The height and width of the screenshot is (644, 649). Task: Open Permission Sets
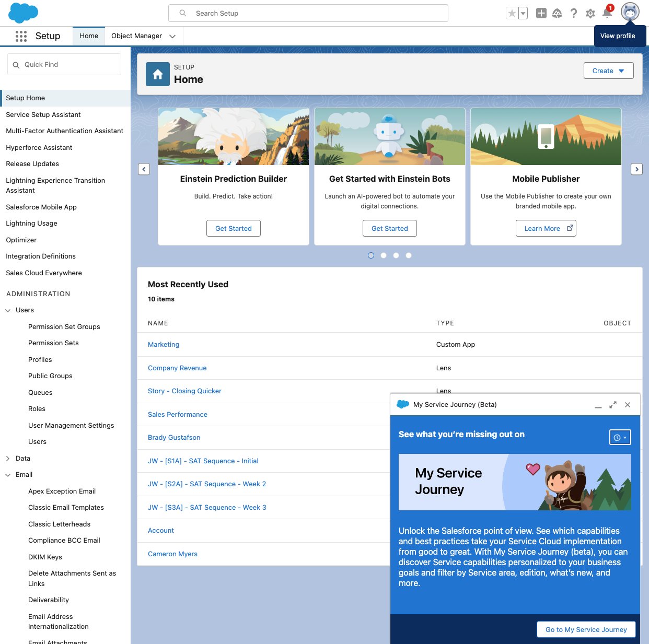pos(53,343)
